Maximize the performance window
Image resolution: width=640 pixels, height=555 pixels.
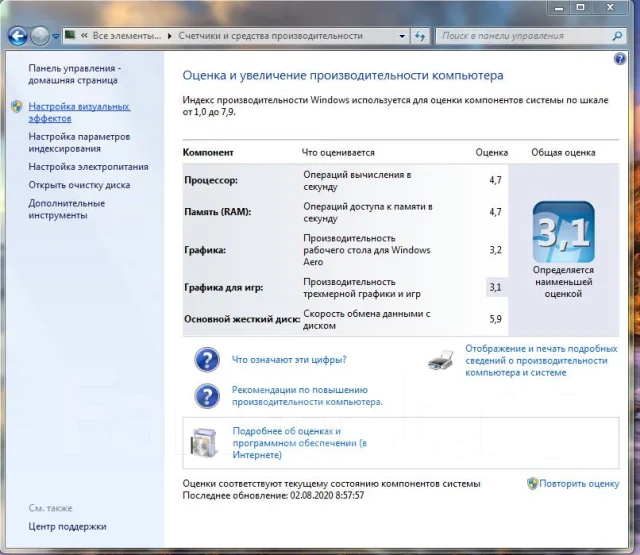point(580,7)
